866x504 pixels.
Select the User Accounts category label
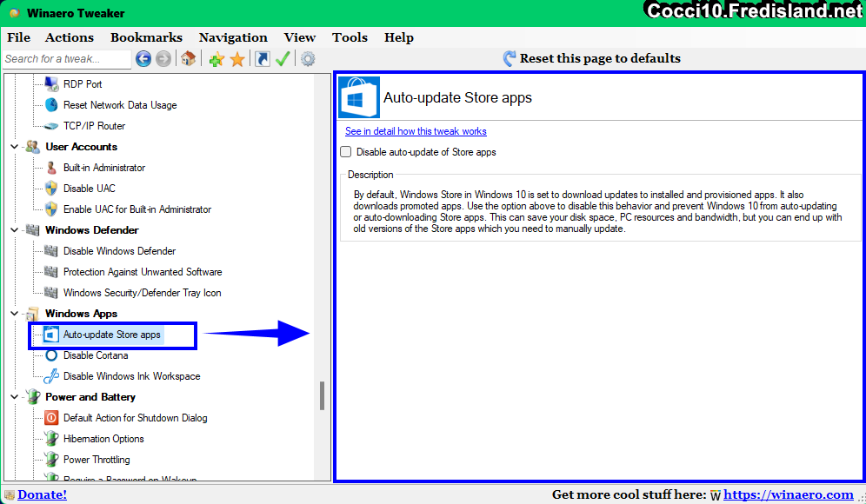[81, 147]
